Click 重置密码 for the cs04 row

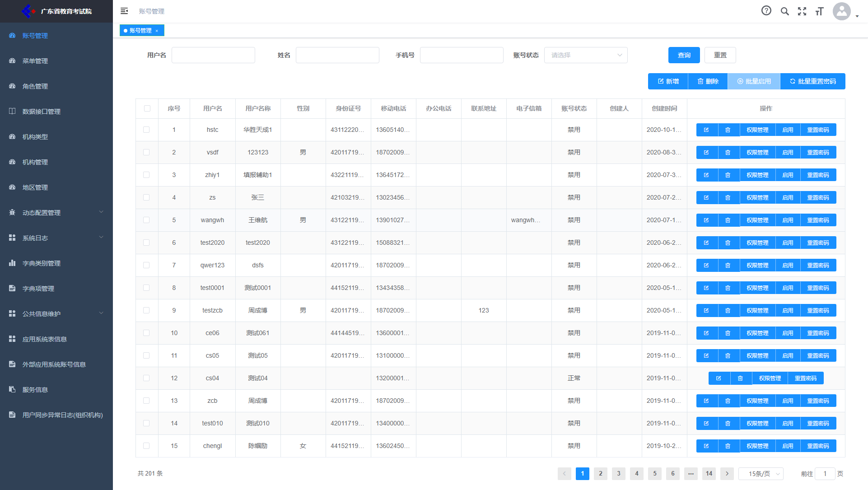pyautogui.click(x=806, y=378)
